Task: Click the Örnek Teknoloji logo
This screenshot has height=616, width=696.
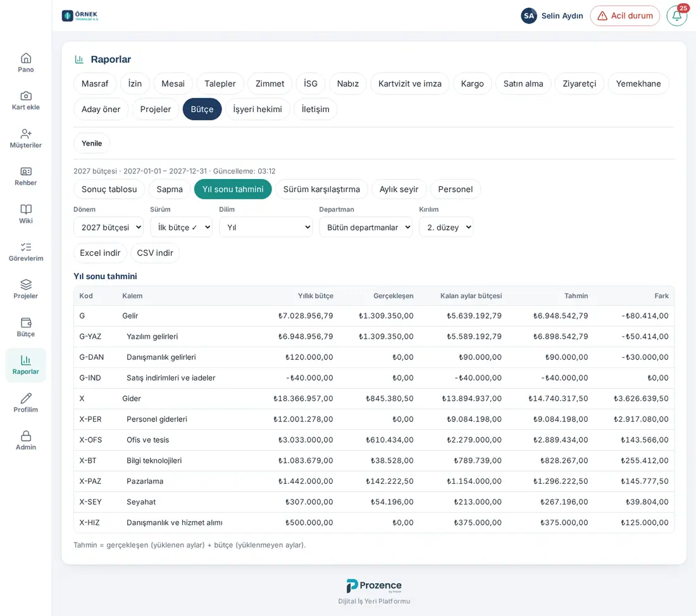Action: click(80, 16)
